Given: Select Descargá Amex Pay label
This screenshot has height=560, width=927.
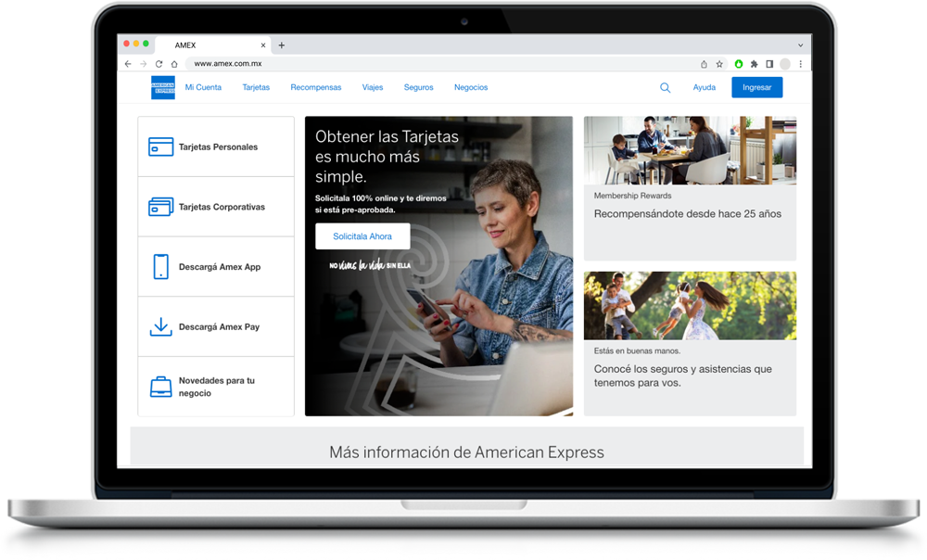Looking at the screenshot, I should 219,327.
